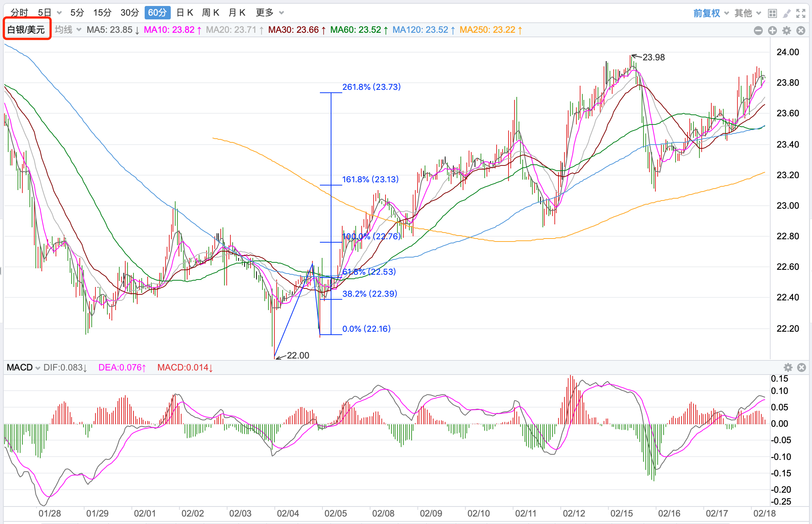The image size is (812, 524).
Task: Click the 白银/美元 symbol label
Action: [x=26, y=30]
